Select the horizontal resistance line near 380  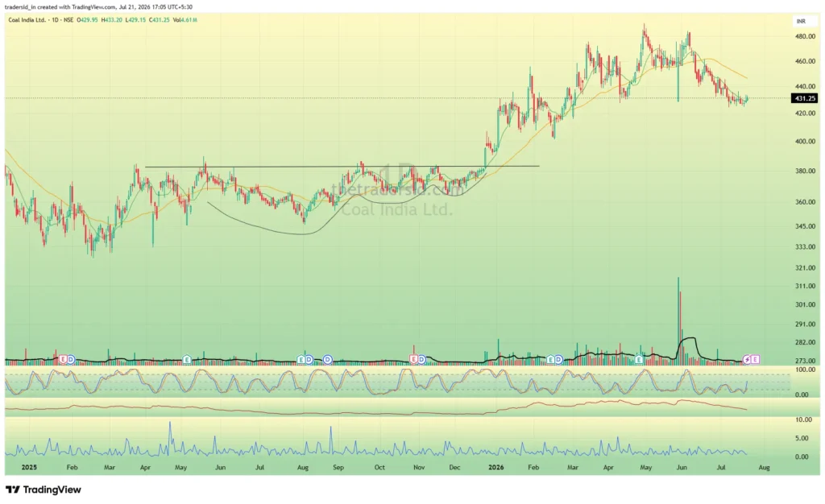click(x=342, y=167)
